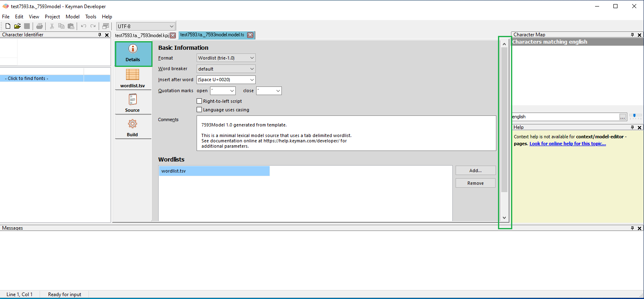Open the Model menu

pyautogui.click(x=73, y=17)
